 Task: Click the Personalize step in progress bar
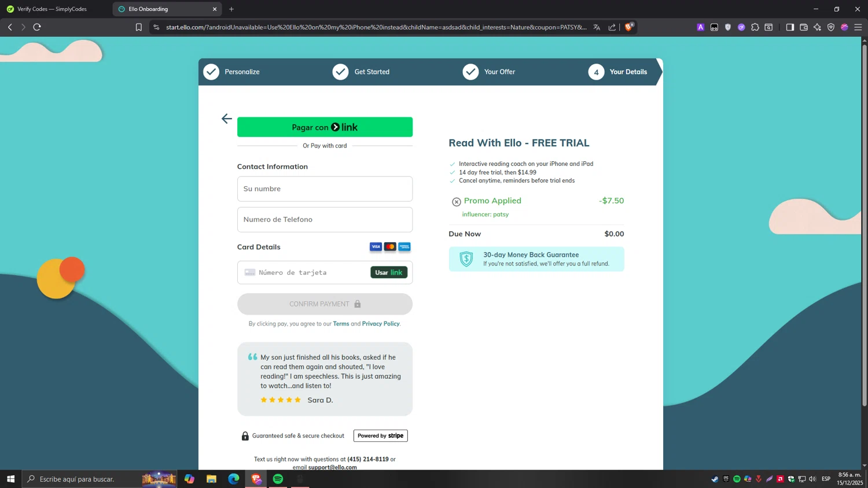[231, 72]
